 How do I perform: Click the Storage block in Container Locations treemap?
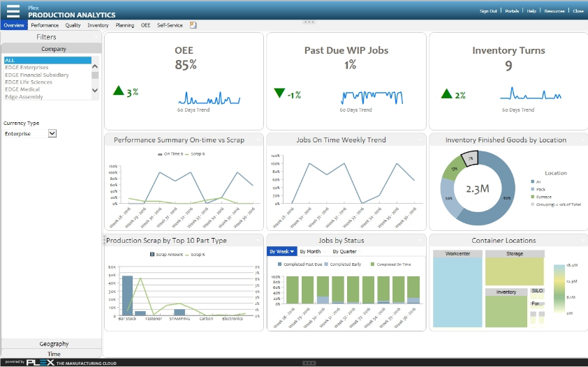(x=514, y=271)
